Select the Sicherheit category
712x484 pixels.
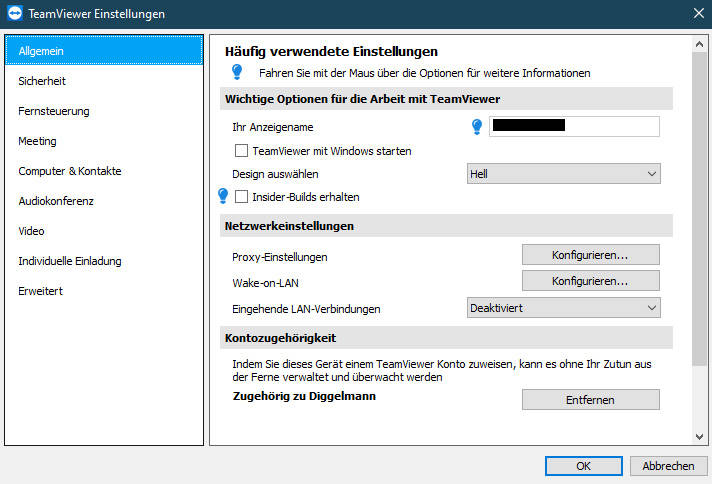pos(42,81)
